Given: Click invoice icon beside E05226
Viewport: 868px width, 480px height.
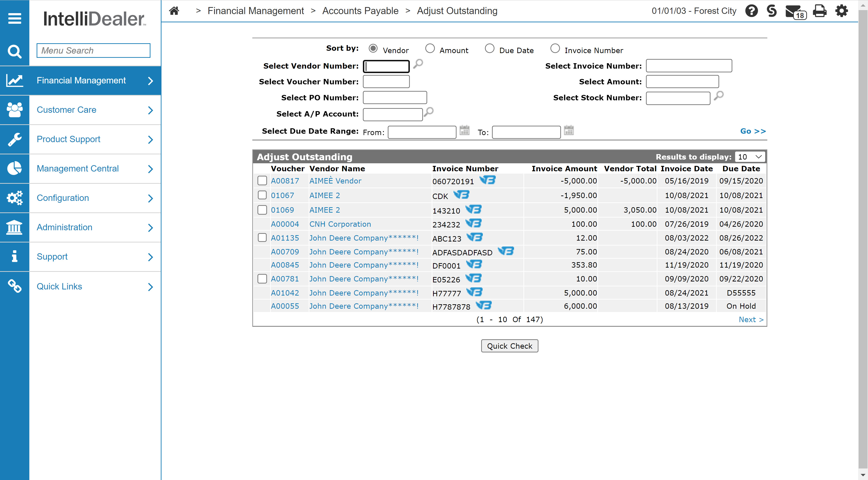Looking at the screenshot, I should click(x=473, y=278).
